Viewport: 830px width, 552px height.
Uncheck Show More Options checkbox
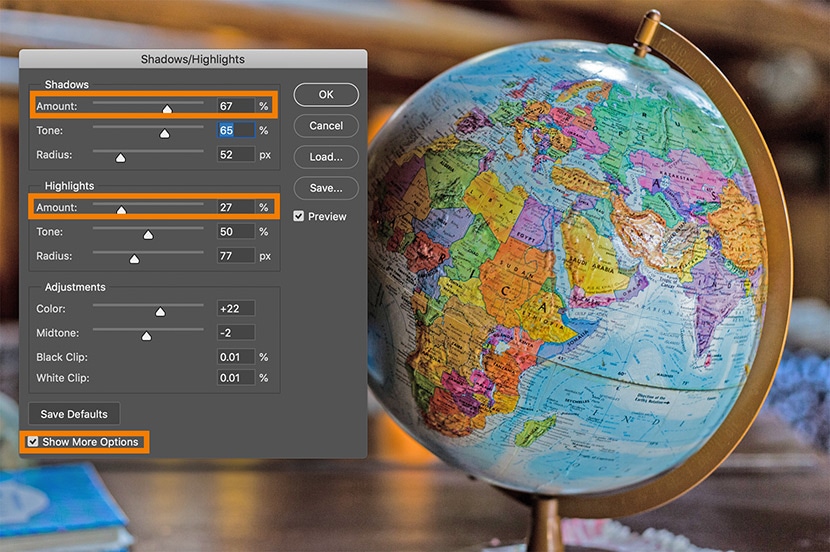(34, 442)
